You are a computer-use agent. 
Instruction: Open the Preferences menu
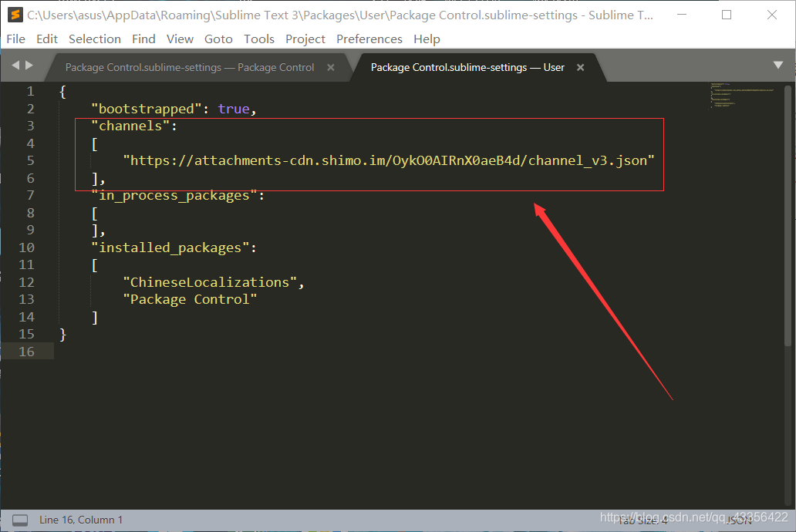369,39
